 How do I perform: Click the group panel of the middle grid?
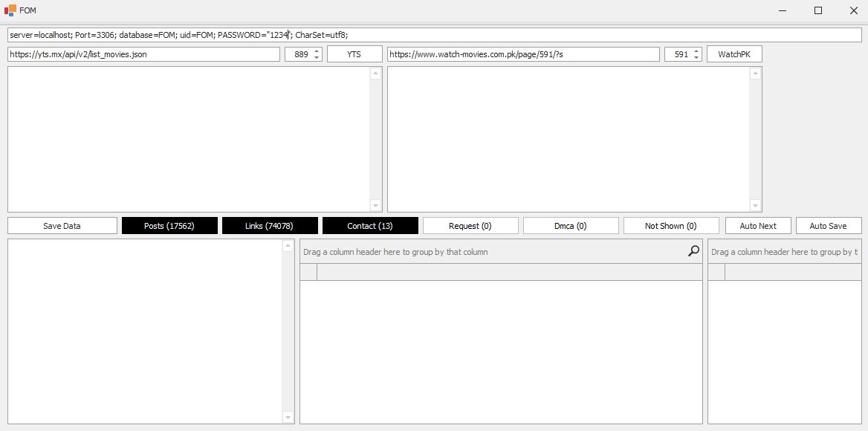(x=501, y=252)
